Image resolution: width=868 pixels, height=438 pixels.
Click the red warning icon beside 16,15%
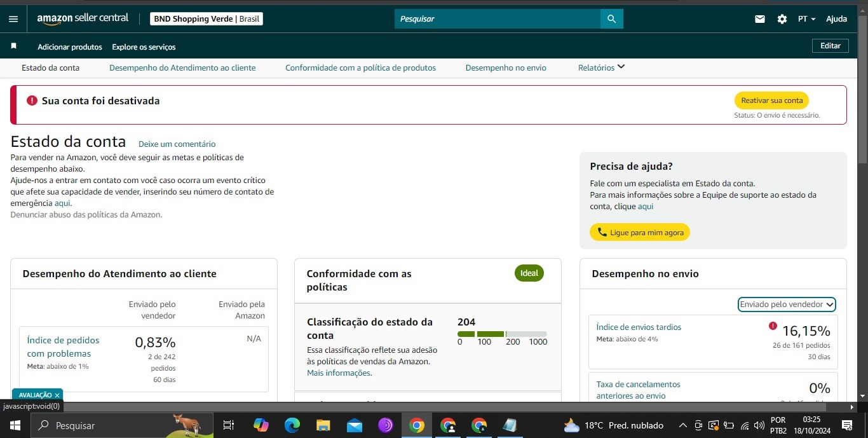tap(773, 326)
